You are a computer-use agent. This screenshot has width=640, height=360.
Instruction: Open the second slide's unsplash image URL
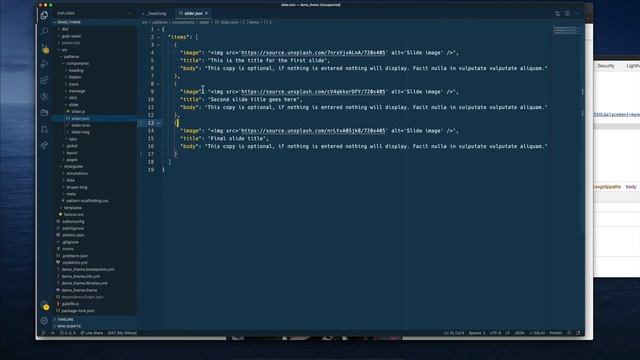pos(313,92)
